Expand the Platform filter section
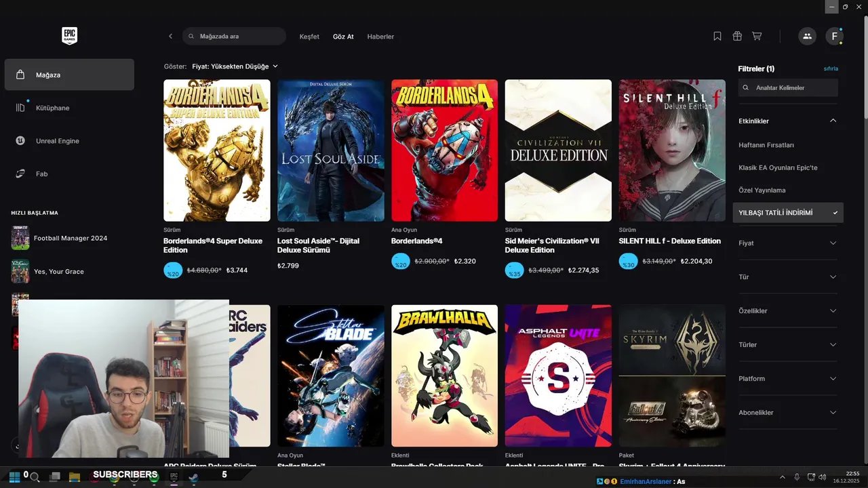Screen dimensions: 868x488 pyautogui.click(x=788, y=378)
